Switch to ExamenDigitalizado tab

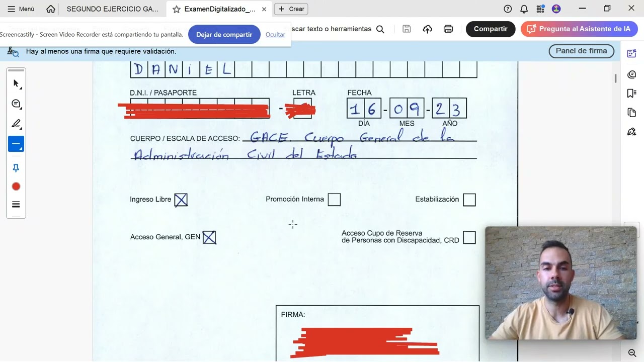point(220,9)
